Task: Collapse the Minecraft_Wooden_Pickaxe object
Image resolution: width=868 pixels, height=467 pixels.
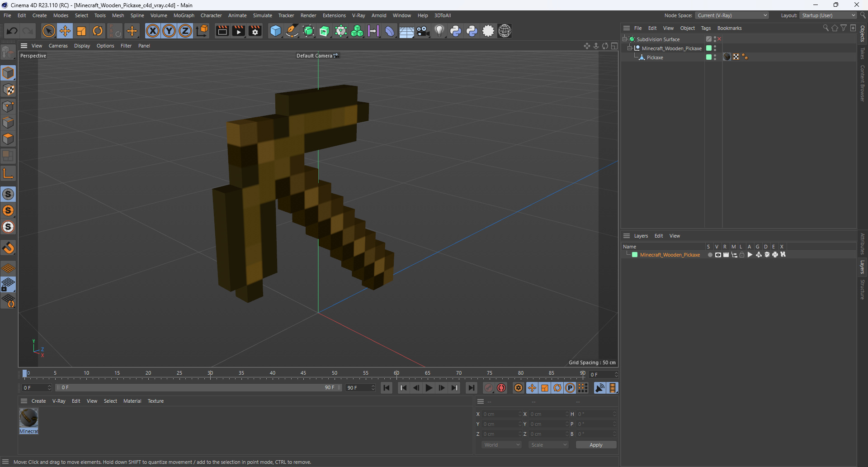Action: pyautogui.click(x=629, y=48)
